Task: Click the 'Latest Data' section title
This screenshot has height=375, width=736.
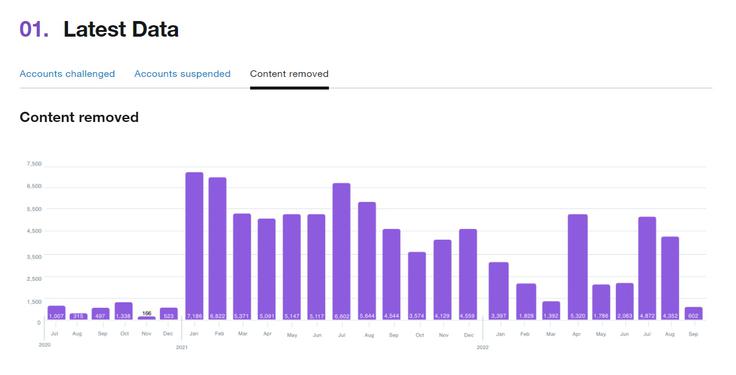Action: pos(121,29)
